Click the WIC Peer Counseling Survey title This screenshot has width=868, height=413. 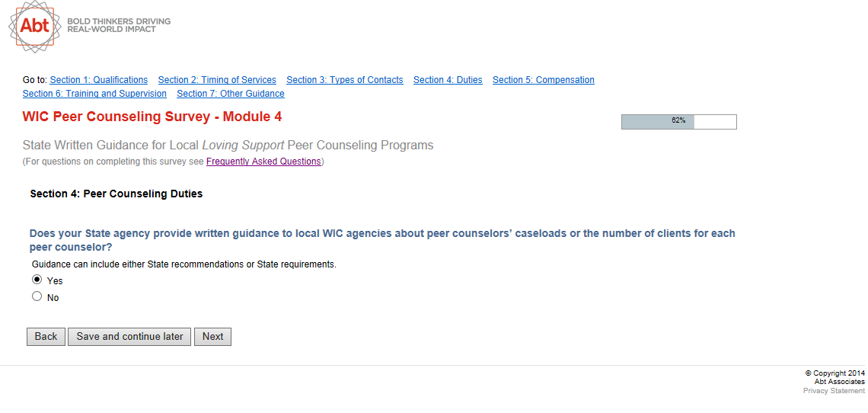tap(152, 117)
